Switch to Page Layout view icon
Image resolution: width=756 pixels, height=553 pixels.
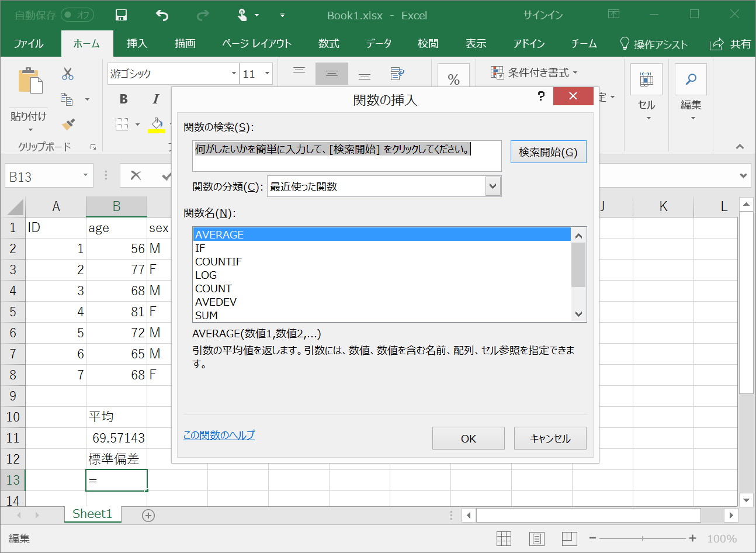(536, 538)
